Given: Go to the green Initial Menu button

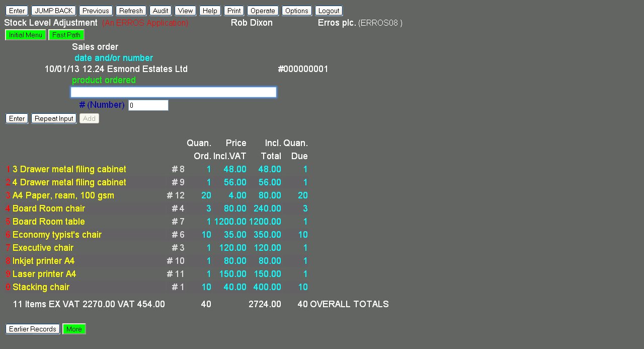Looking at the screenshot, I should [x=26, y=35].
